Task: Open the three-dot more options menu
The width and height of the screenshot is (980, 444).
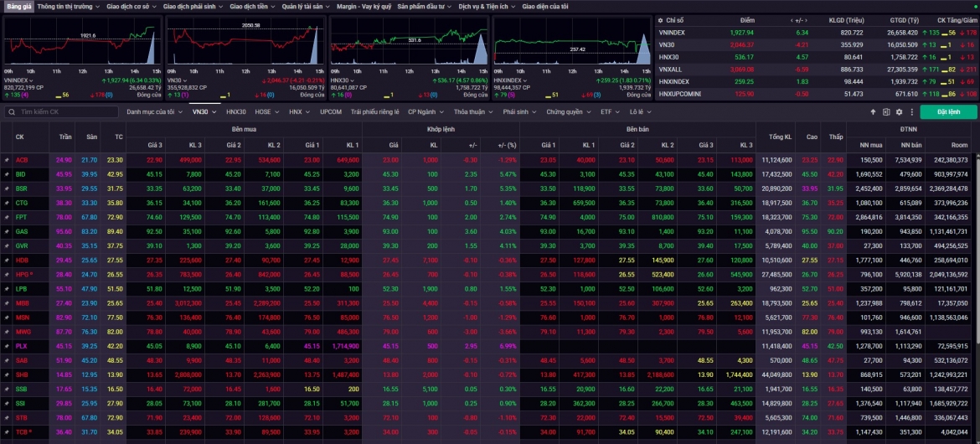Action: [911, 112]
